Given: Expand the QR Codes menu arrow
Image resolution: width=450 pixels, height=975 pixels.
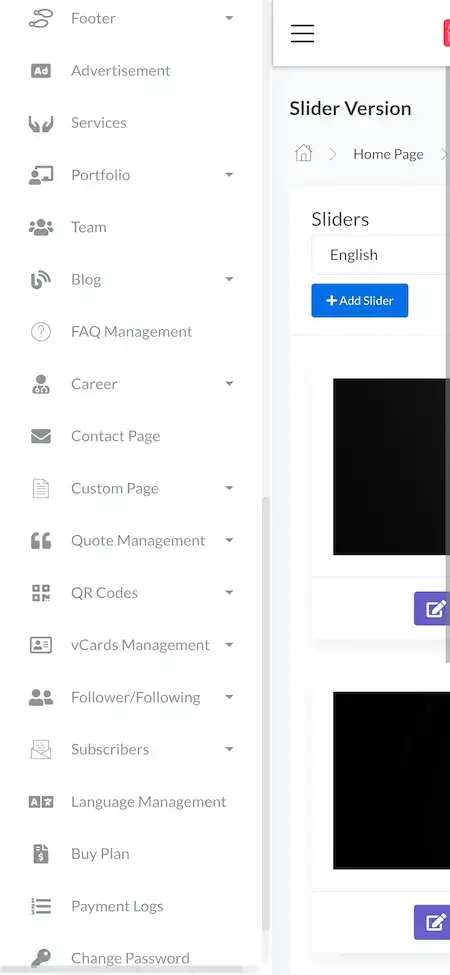Looking at the screenshot, I should (x=229, y=593).
